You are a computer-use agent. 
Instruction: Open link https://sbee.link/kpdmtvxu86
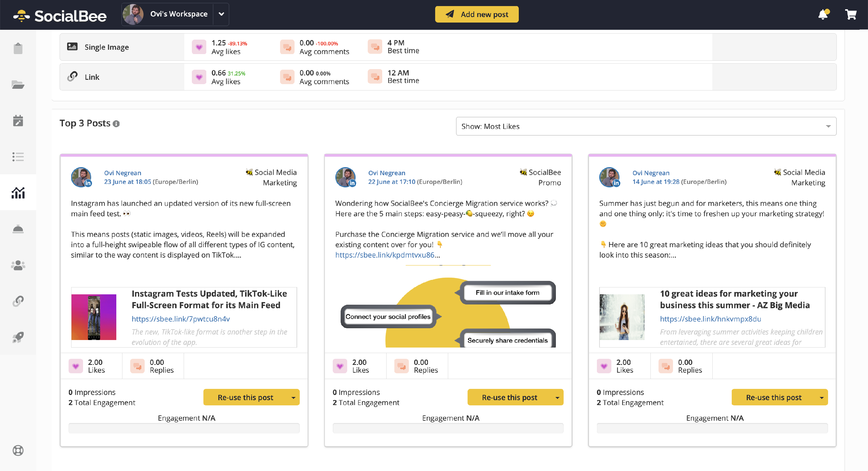(385, 255)
